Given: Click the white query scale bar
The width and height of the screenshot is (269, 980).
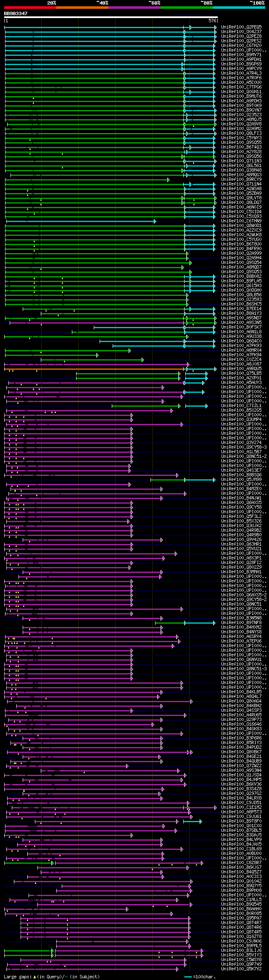Looking at the screenshot, I should [x=111, y=18].
